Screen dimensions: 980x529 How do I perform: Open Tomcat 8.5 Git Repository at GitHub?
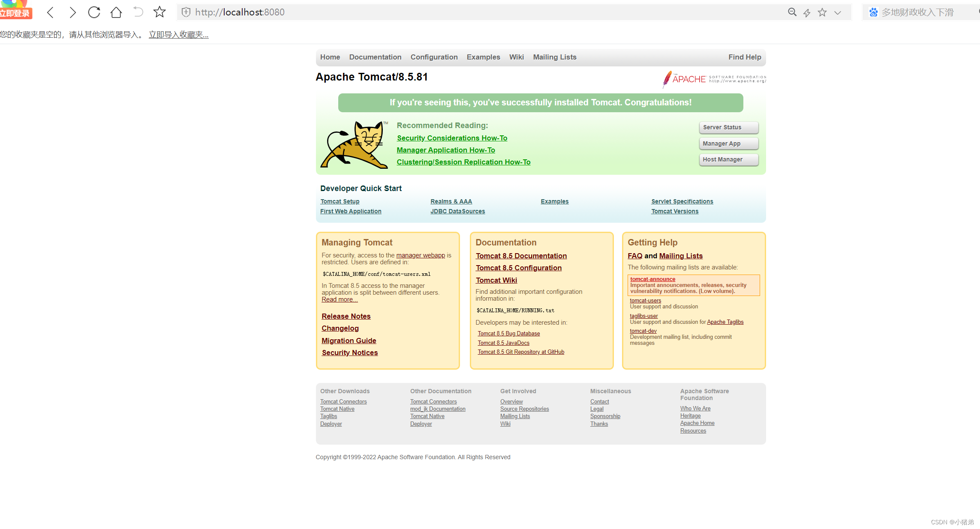[521, 352]
